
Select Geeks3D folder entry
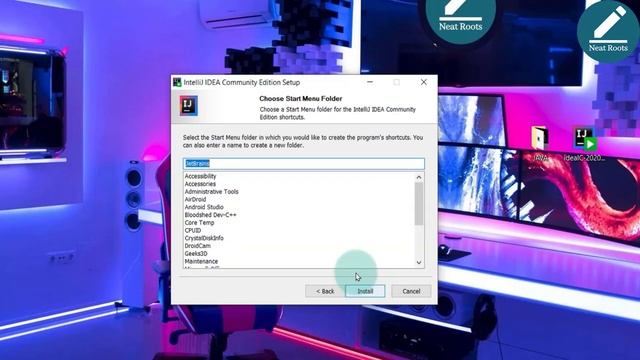coord(196,253)
